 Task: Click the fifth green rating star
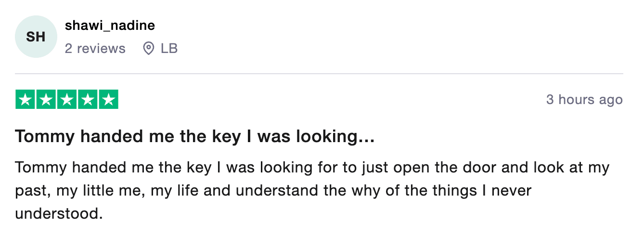109,99
